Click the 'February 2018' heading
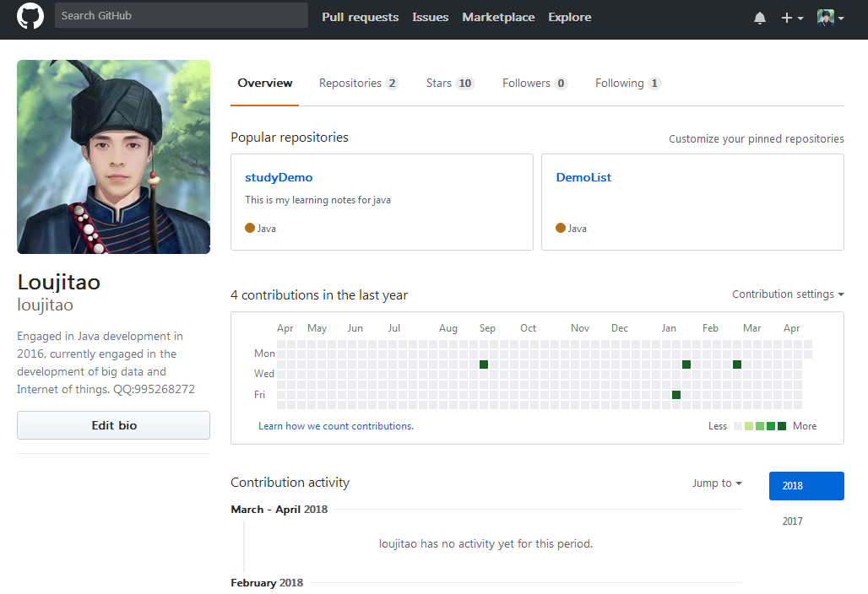 tap(267, 582)
